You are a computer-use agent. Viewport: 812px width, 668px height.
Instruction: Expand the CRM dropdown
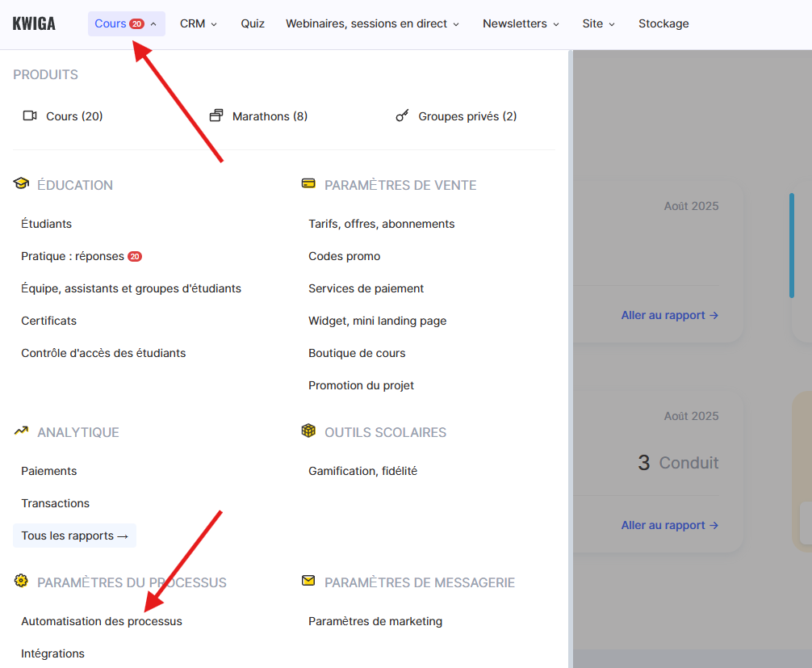(x=199, y=23)
